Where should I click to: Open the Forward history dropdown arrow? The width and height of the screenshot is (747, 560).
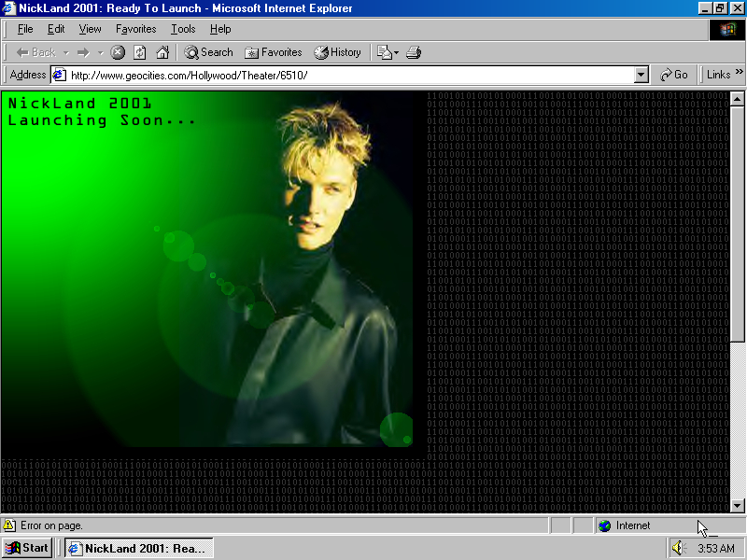[101, 53]
